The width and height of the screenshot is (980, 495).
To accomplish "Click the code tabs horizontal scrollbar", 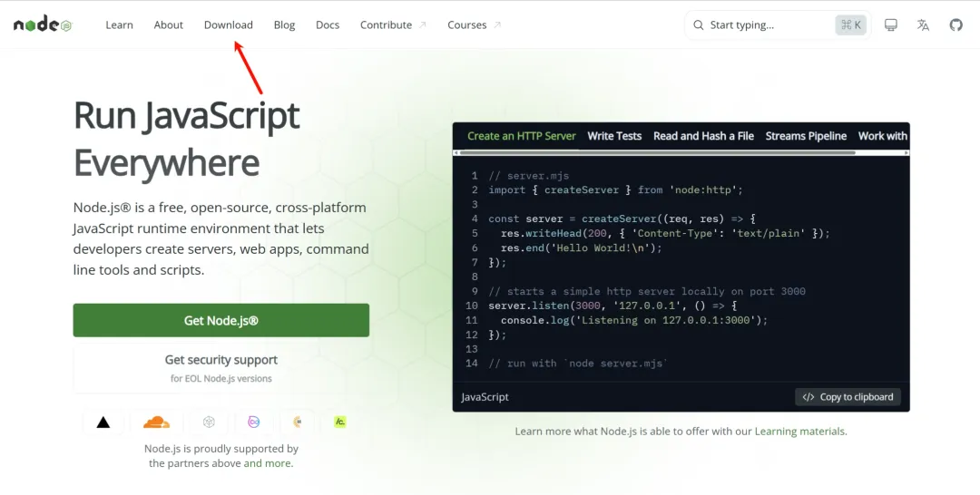I will click(x=657, y=152).
